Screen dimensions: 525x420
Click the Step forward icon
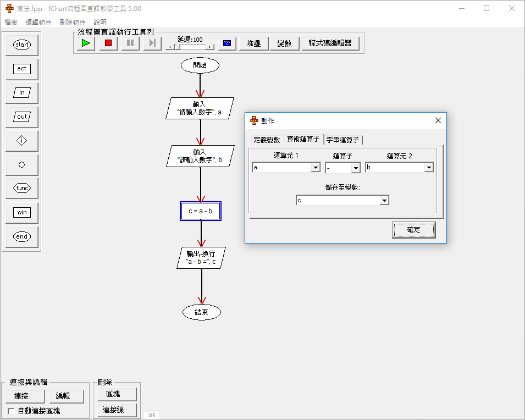pos(152,43)
